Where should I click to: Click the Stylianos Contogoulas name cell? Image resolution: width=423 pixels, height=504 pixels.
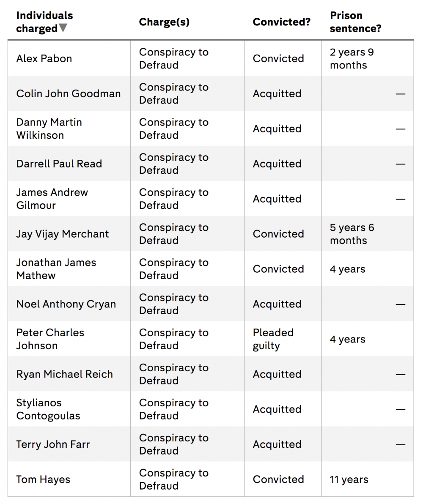click(48, 409)
